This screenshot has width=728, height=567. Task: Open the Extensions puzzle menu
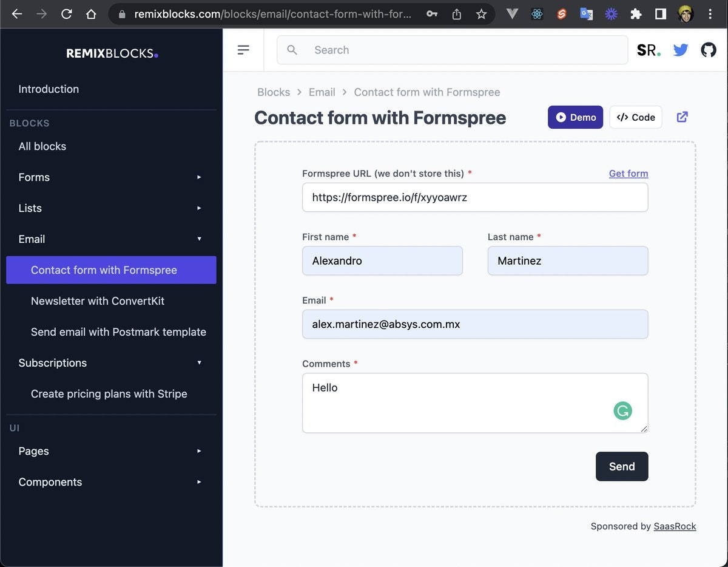click(636, 14)
